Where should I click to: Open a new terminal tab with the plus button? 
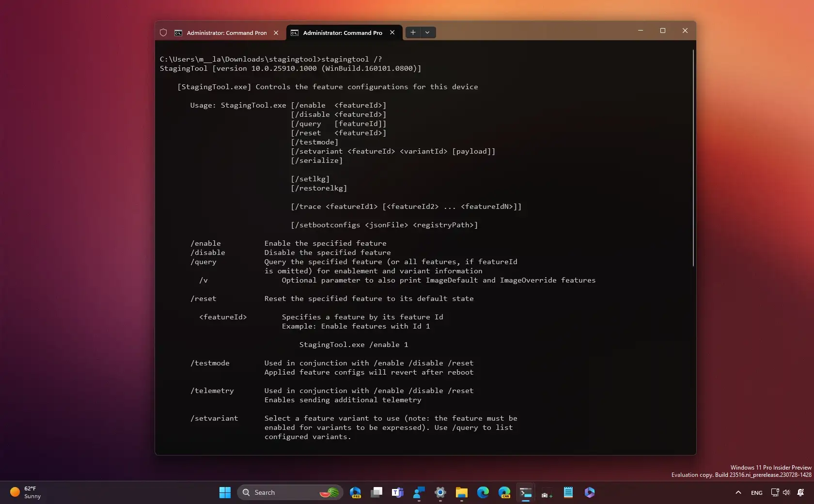click(x=413, y=32)
